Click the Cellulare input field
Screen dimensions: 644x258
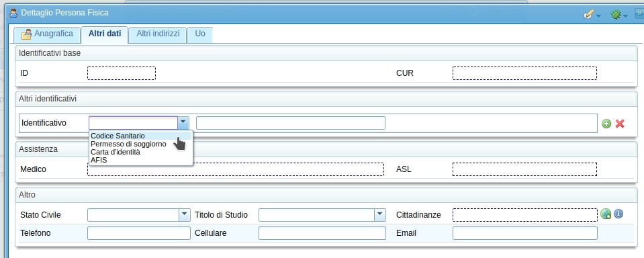(322, 233)
